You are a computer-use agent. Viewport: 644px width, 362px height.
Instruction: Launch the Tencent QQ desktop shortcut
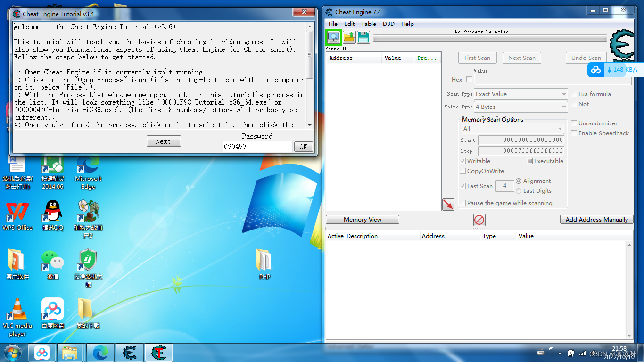[x=53, y=215]
